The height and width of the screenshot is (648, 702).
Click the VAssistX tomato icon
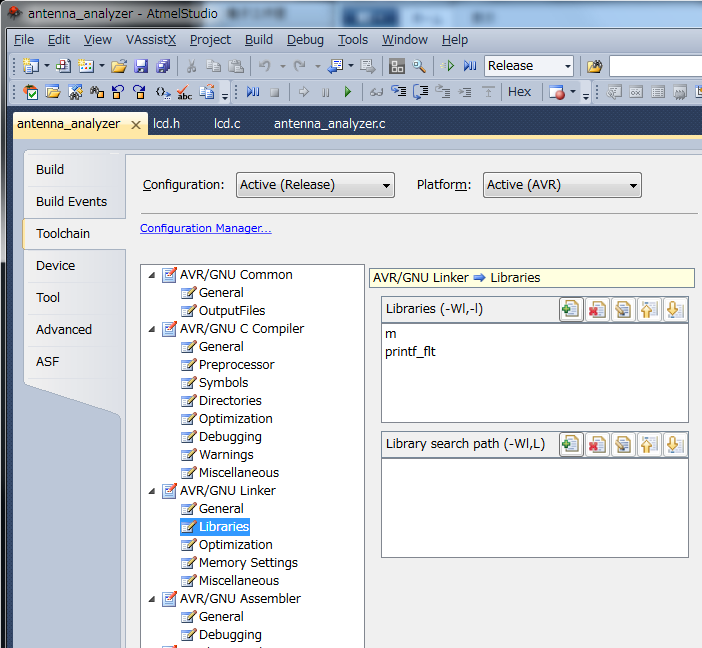pos(30,92)
